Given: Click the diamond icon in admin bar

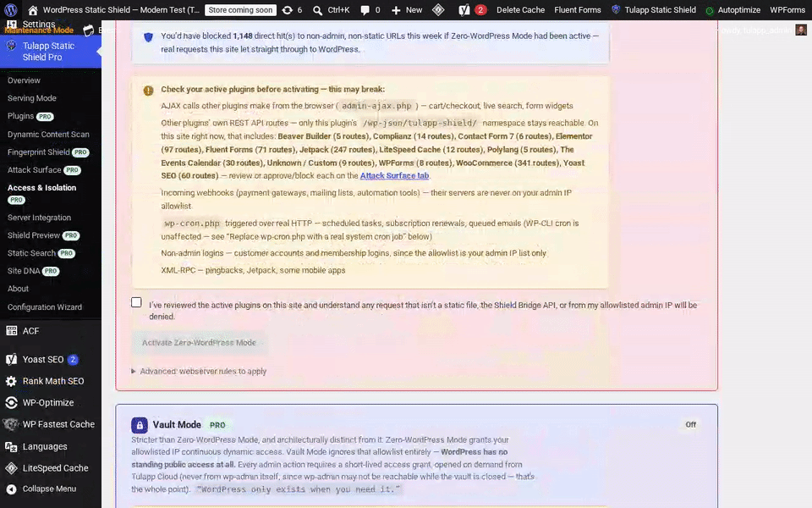Looking at the screenshot, I should 438,10.
